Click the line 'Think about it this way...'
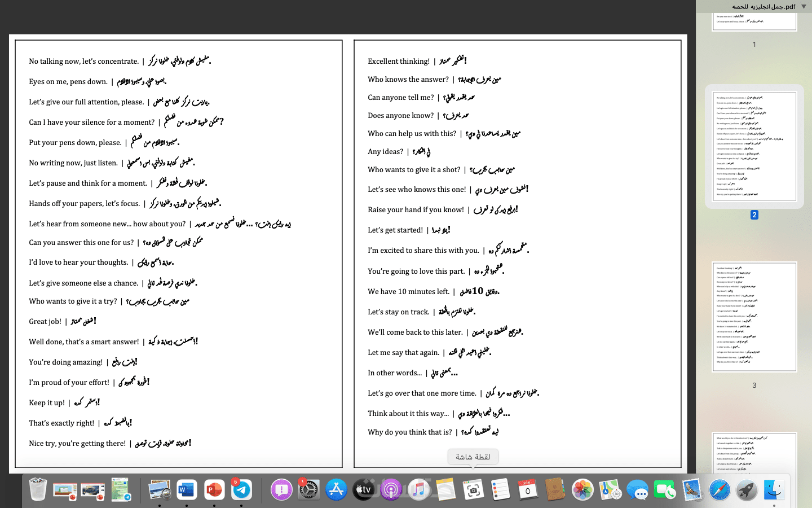The image size is (812, 508). (x=408, y=414)
